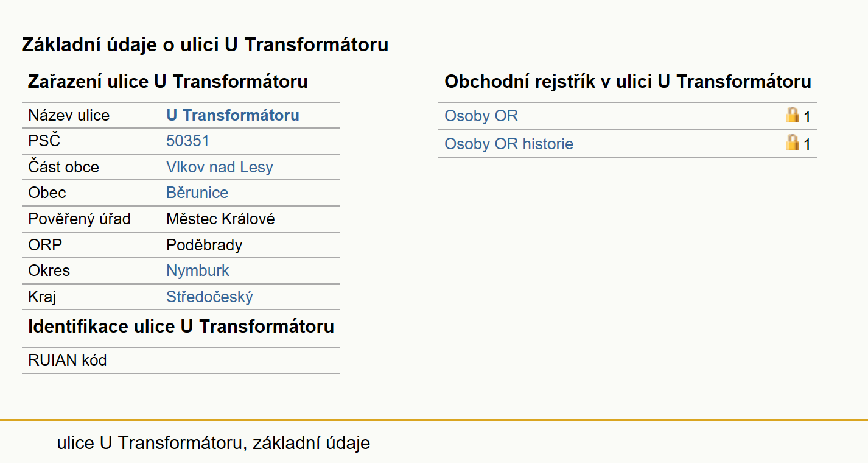Viewport: 868px width, 463px height.
Task: Click the Poděbrady ORP value
Action: (x=205, y=245)
